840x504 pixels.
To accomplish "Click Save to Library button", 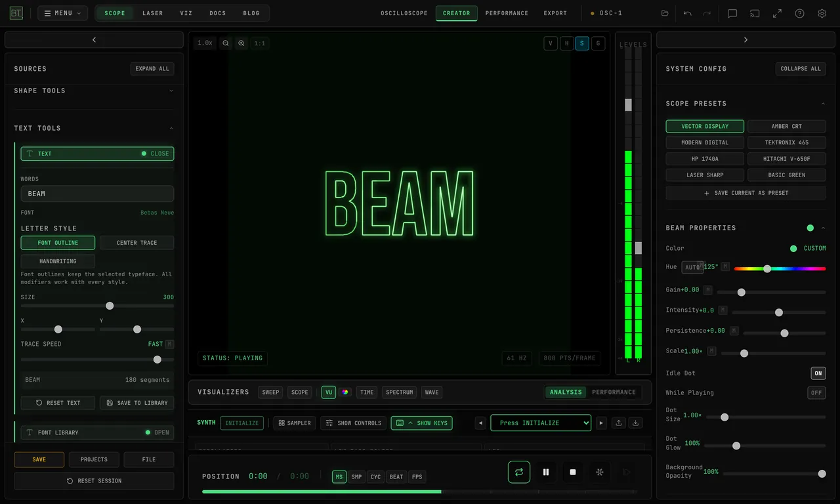I will 137,403.
